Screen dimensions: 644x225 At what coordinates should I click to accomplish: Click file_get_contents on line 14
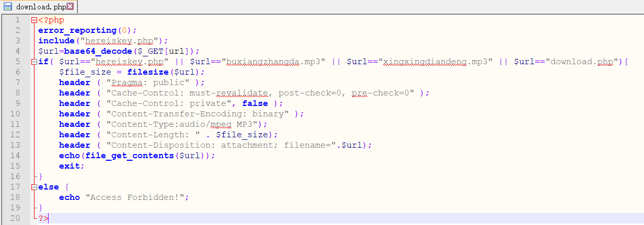[130, 156]
